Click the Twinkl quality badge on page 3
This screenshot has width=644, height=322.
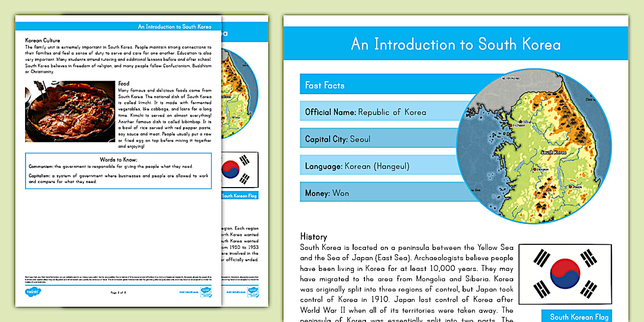pyautogui.click(x=205, y=292)
